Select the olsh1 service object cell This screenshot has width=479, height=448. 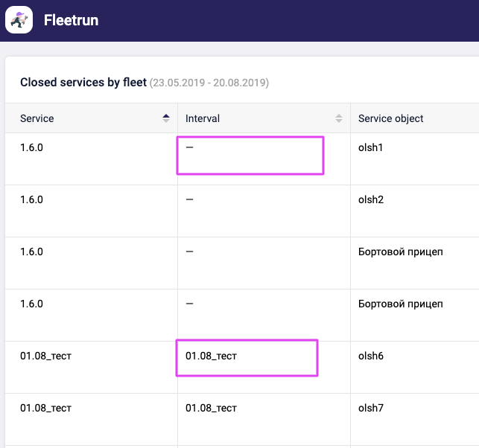pos(371,147)
